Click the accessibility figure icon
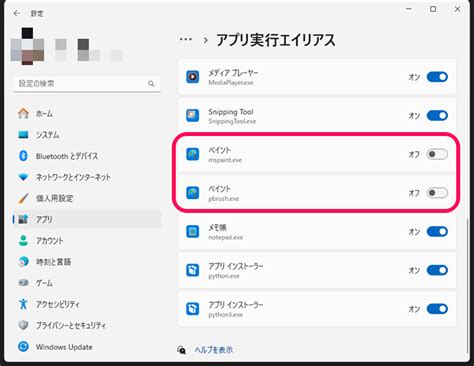The height and width of the screenshot is (366, 474). 23,304
